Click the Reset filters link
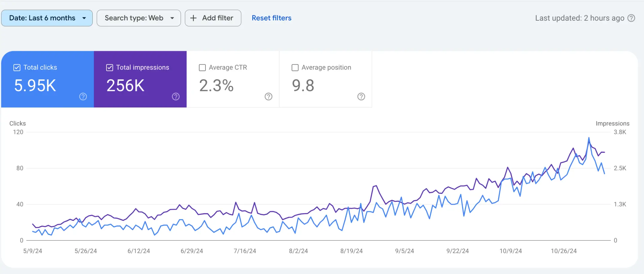 point(272,18)
